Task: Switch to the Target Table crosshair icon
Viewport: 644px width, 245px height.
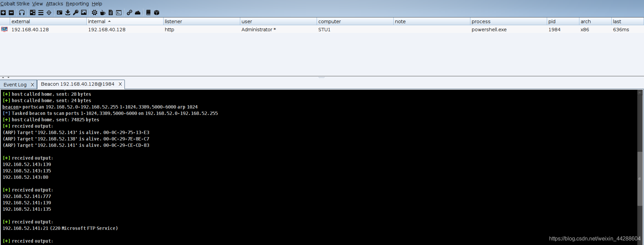Action: click(49, 12)
